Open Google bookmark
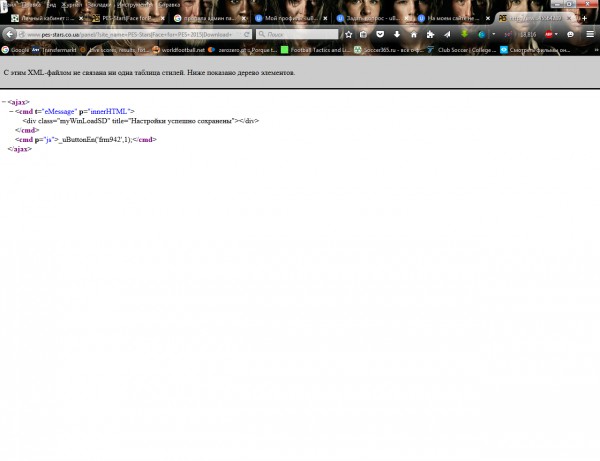This screenshot has width=600, height=461. pyautogui.click(x=15, y=50)
